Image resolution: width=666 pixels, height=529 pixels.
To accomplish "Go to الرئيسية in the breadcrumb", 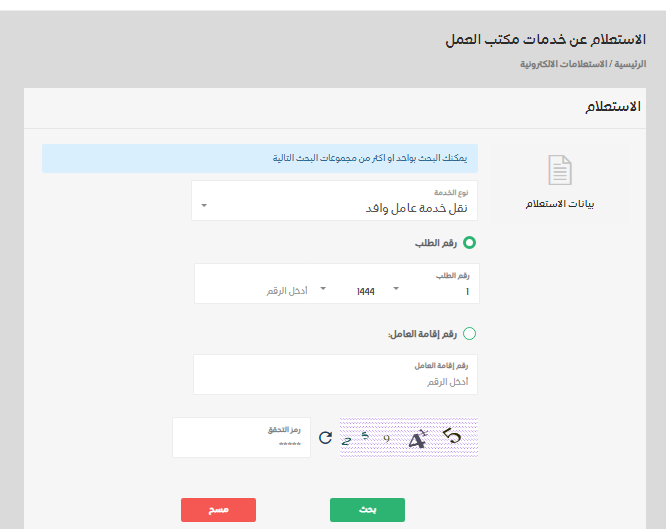I will pos(629,63).
